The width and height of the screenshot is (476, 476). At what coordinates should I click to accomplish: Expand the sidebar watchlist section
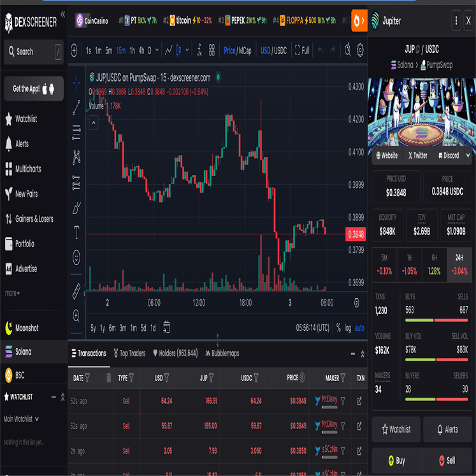[x=62, y=397]
